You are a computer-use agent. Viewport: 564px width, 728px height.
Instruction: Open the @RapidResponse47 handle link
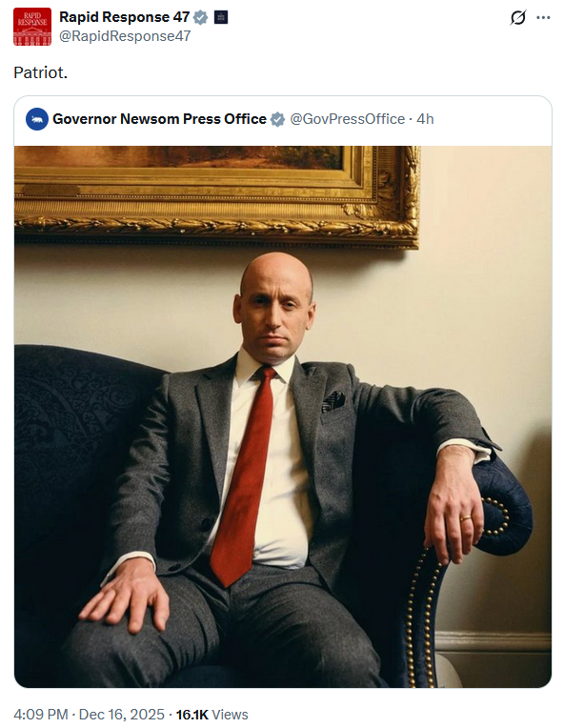(x=125, y=36)
